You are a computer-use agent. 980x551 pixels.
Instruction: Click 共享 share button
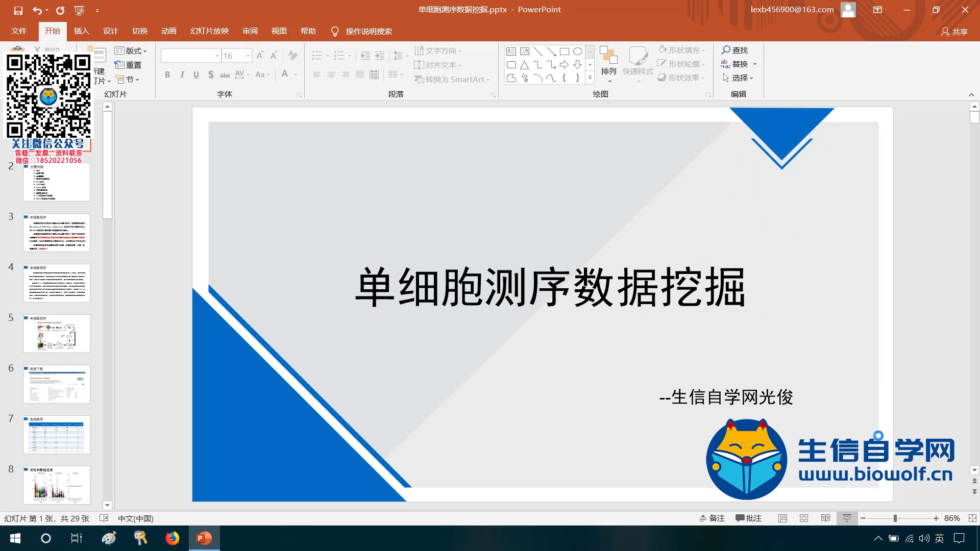point(954,32)
